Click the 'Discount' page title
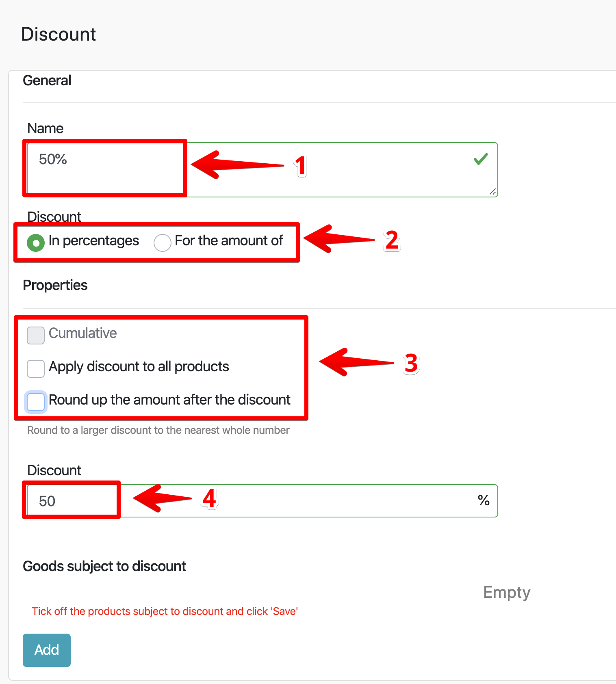 pyautogui.click(x=59, y=34)
